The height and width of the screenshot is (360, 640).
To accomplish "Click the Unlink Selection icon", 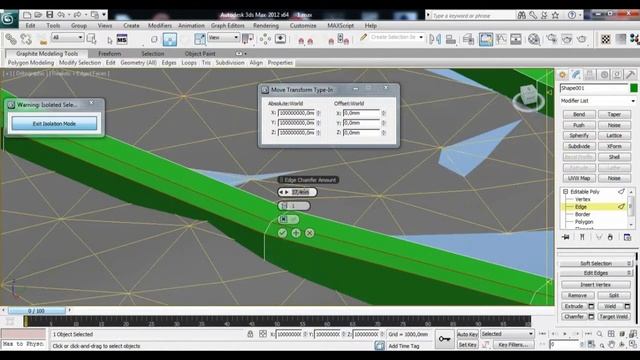I will pos(26,39).
